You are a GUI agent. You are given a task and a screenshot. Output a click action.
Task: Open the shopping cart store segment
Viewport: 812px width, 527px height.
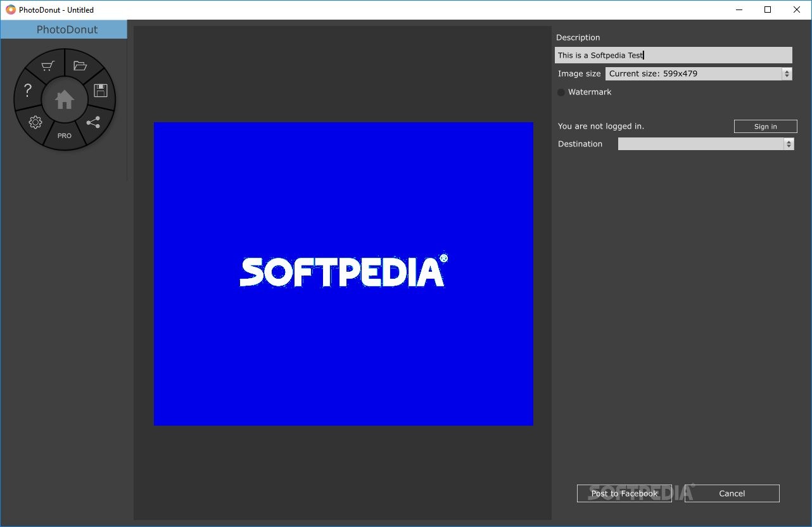(x=48, y=66)
